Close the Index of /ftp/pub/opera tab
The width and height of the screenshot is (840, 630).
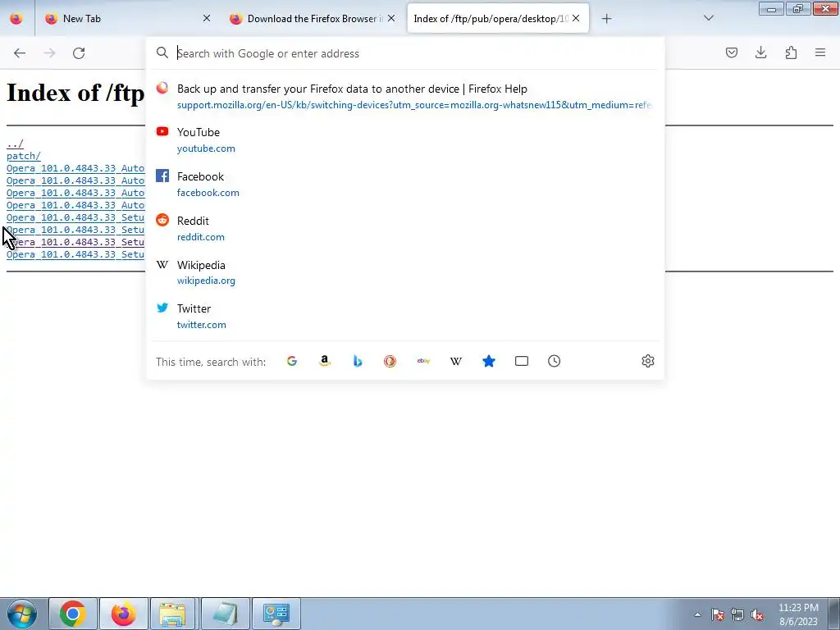(576, 18)
